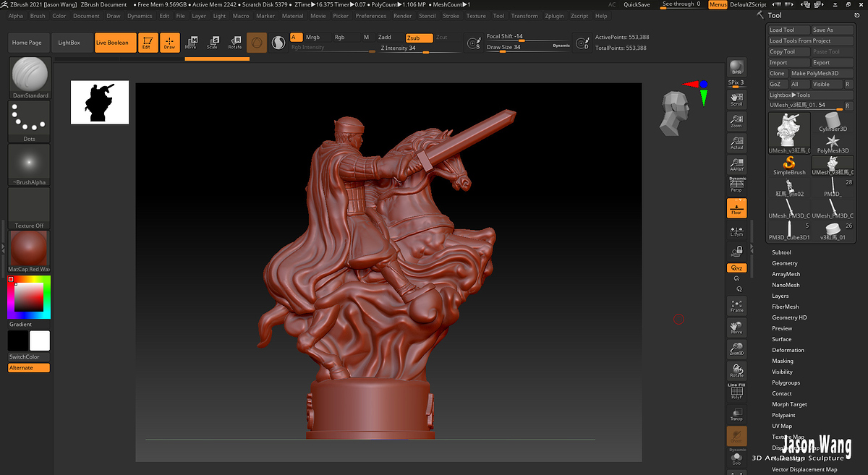Viewport: 868px width, 475px height.
Task: Expand the Geometry section
Action: click(785, 263)
